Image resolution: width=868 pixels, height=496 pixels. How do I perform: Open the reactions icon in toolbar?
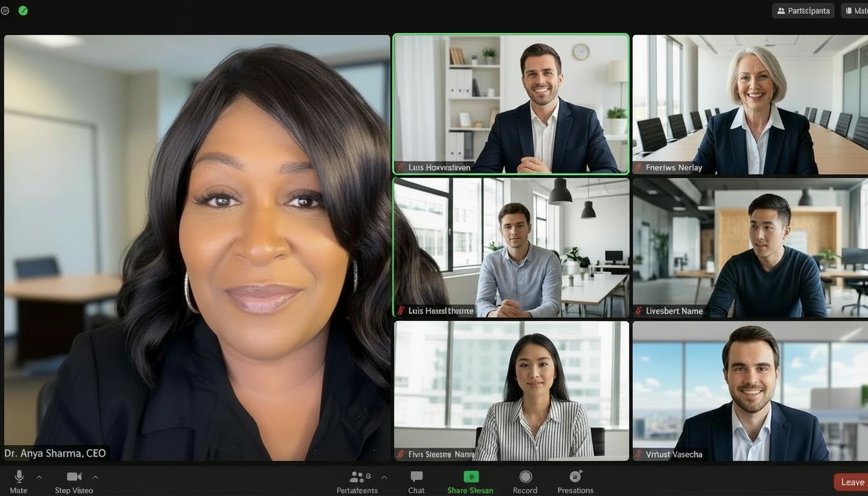(x=575, y=477)
